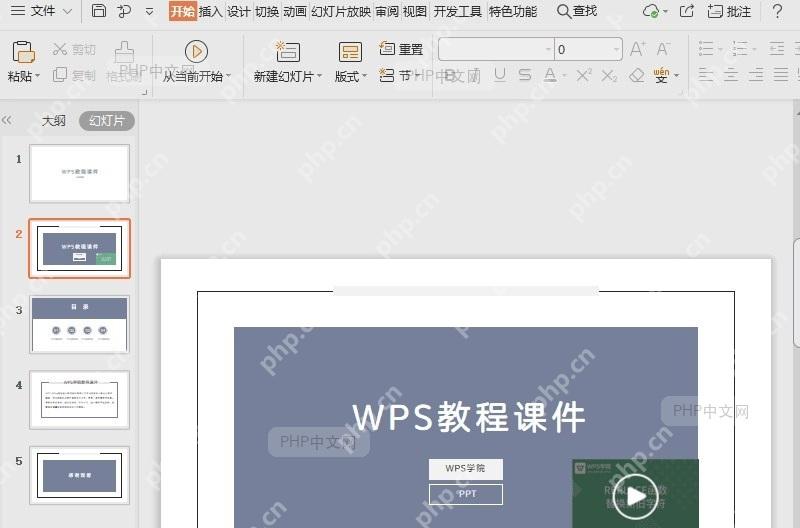Click the undo icon in the quick access toolbar

[124, 11]
